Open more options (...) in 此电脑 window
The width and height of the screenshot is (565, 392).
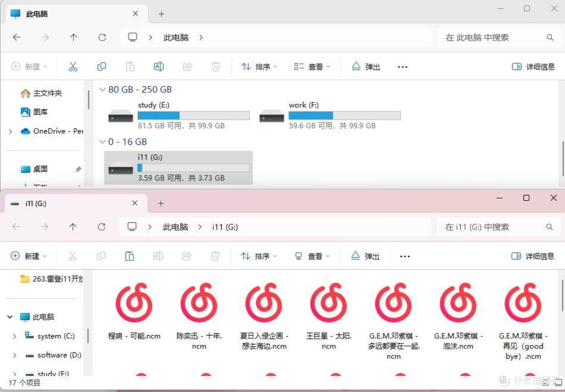[x=402, y=67]
